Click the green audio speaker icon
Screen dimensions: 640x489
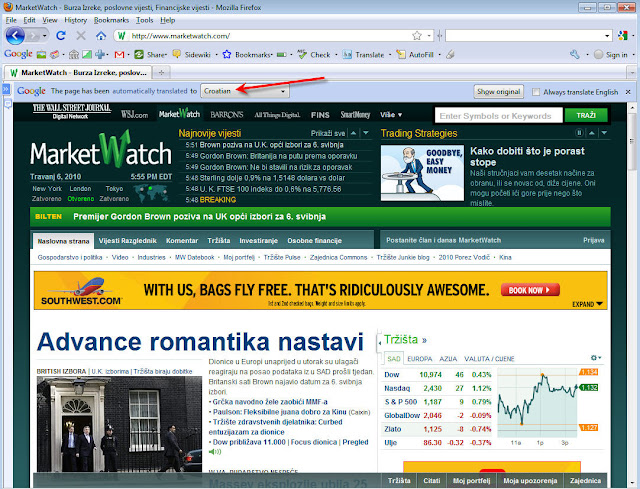214,452
